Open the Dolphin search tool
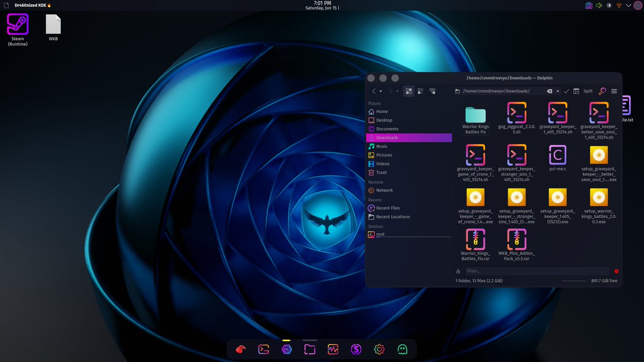 coord(602,91)
